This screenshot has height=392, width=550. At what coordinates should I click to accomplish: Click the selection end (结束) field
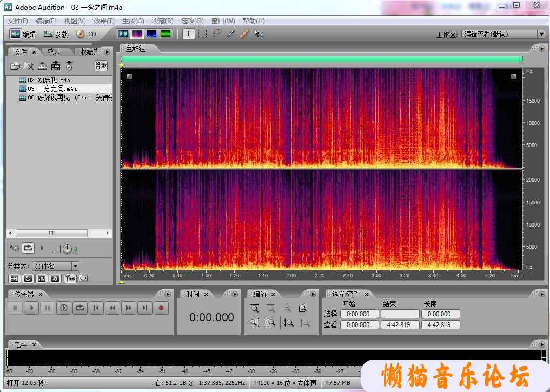pyautogui.click(x=400, y=314)
